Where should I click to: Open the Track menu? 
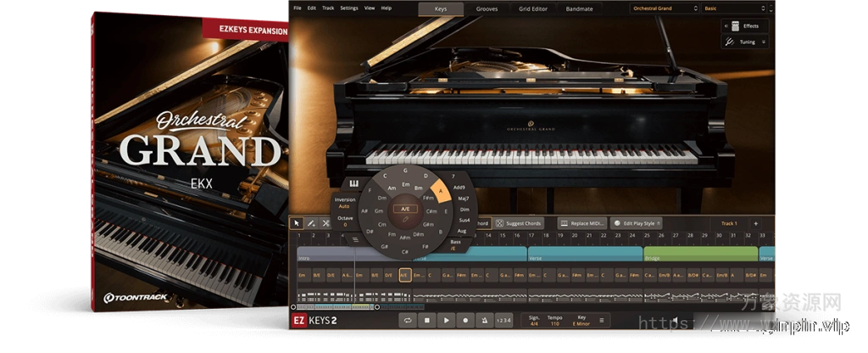328,8
